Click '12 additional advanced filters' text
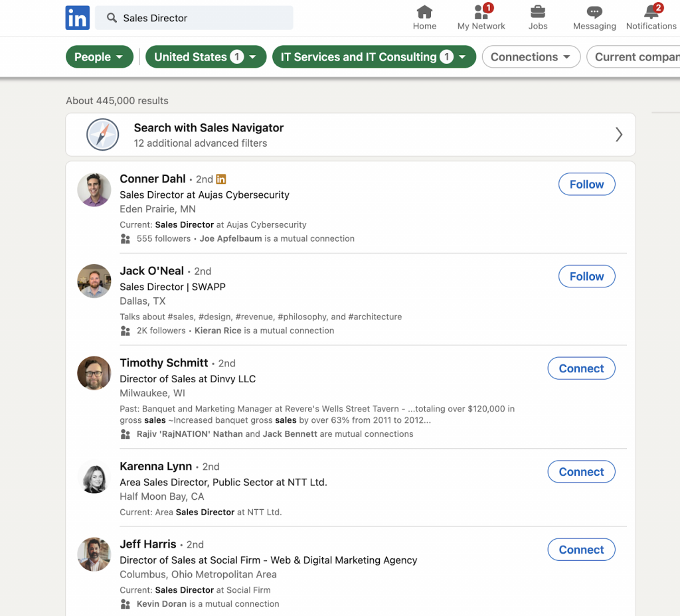The image size is (680, 616). [201, 143]
